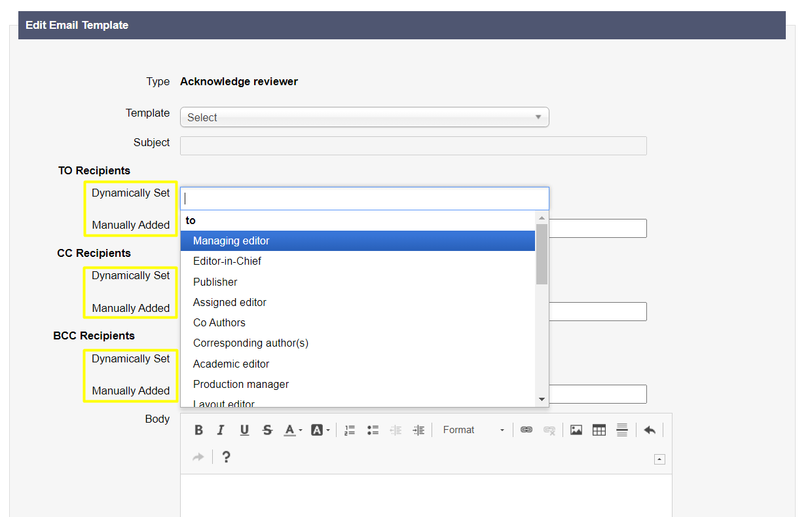Click the underline icon
Screen dimensions: 812x517
pyautogui.click(x=244, y=431)
